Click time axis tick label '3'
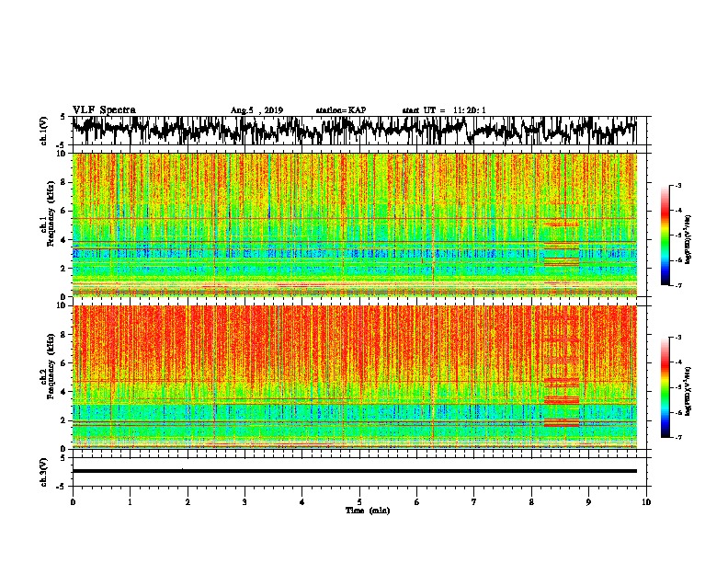The image size is (728, 563). [245, 502]
